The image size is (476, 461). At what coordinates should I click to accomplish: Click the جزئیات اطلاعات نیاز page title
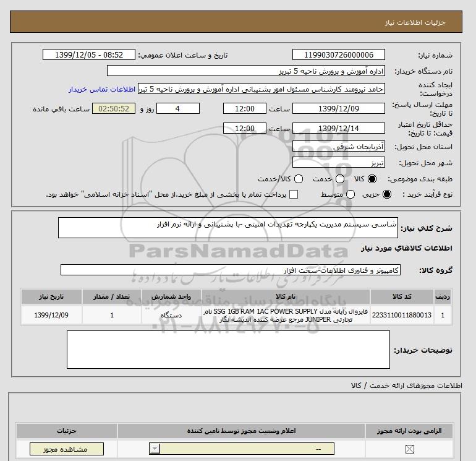point(415,22)
